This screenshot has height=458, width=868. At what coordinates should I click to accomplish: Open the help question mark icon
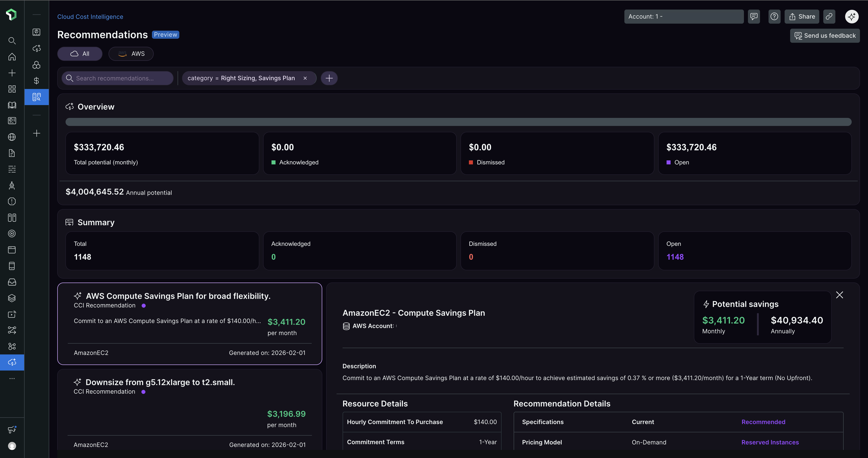coord(774,17)
